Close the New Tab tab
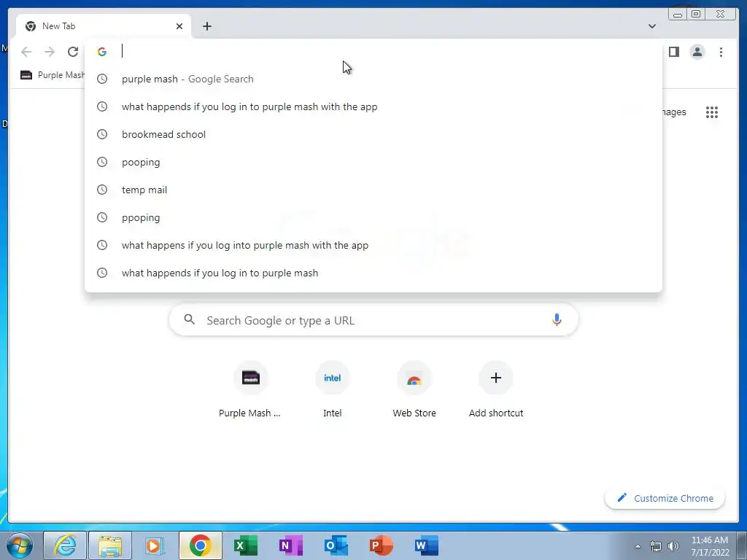This screenshot has width=747, height=560. point(179,26)
